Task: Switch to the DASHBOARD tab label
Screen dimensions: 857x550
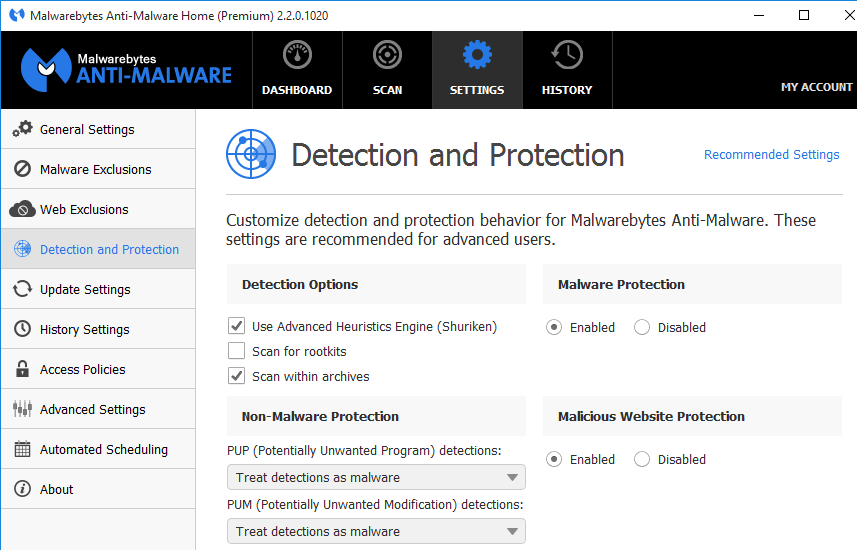Action: (x=297, y=90)
